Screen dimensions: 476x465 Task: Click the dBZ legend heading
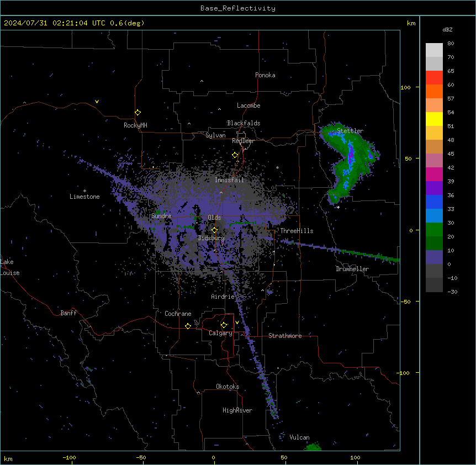click(x=447, y=29)
